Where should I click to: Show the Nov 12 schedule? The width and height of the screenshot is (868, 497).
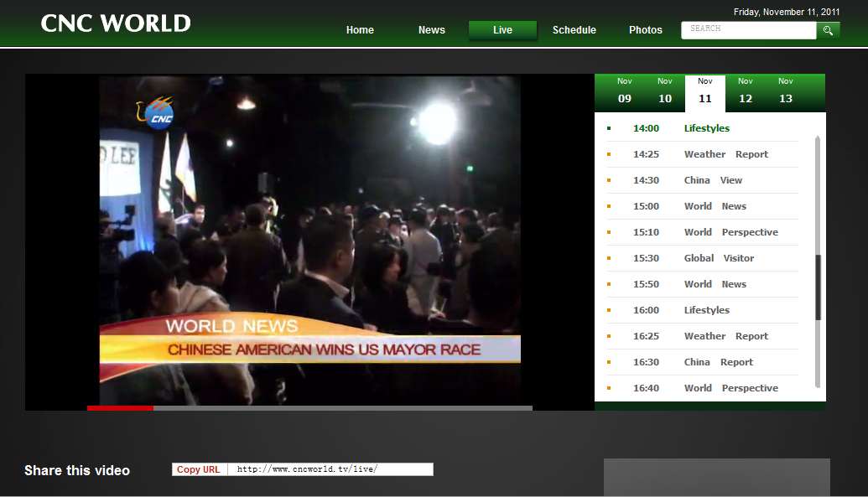[746, 91]
